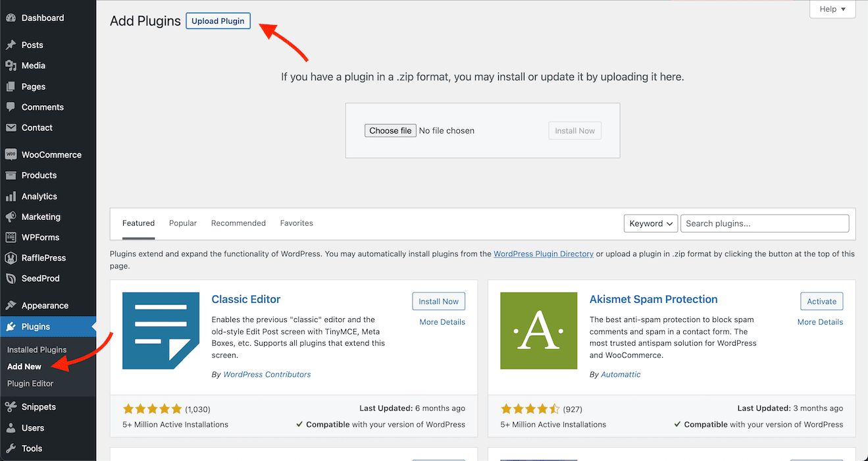This screenshot has width=868, height=461.
Task: Click the Appearance paintbrush icon
Action: click(x=11, y=306)
